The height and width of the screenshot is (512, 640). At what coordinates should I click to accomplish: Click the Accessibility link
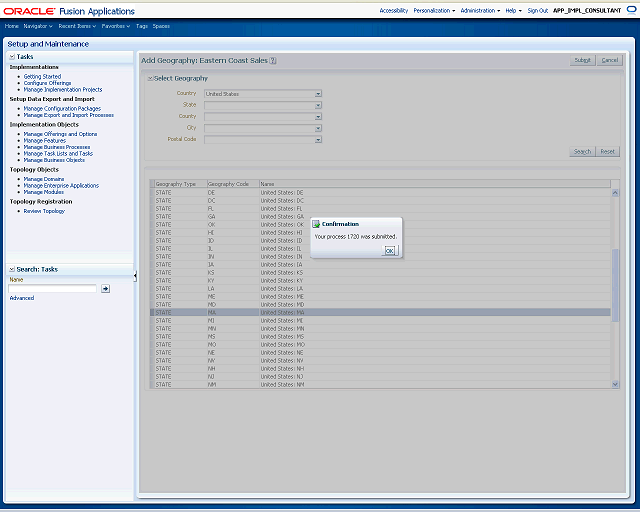pos(393,11)
